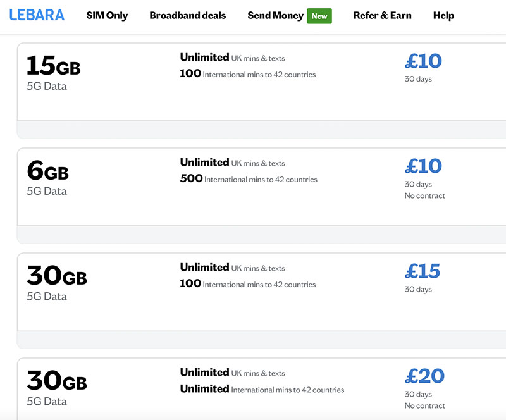Click the green New badge

(319, 16)
